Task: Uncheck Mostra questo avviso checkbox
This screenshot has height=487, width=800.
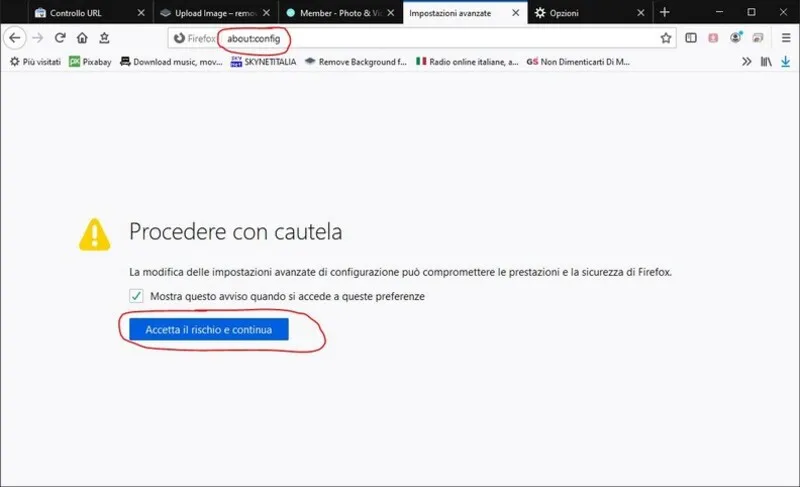Action: tap(136, 296)
